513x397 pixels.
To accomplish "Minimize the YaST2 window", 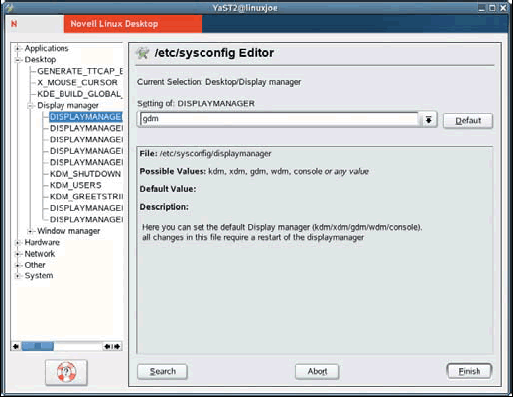I will pyautogui.click(x=481, y=8).
